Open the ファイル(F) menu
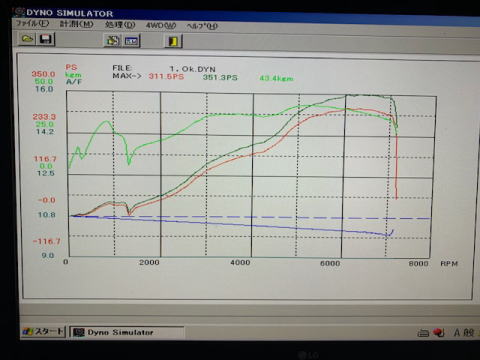The width and height of the screenshot is (480, 360). click(32, 23)
